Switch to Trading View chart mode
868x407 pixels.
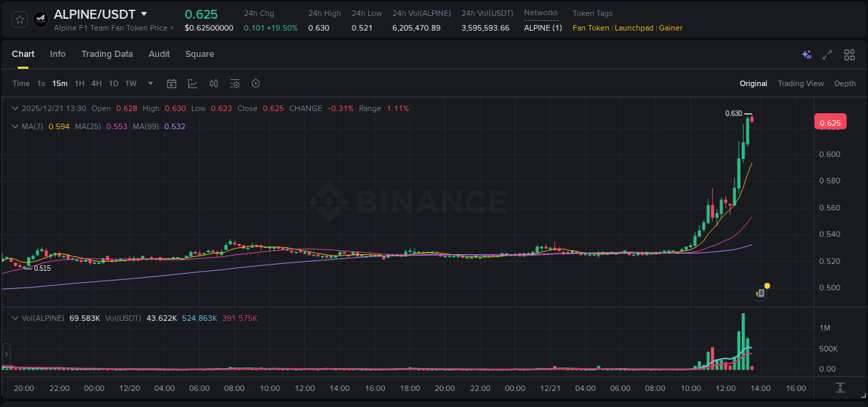coord(801,83)
